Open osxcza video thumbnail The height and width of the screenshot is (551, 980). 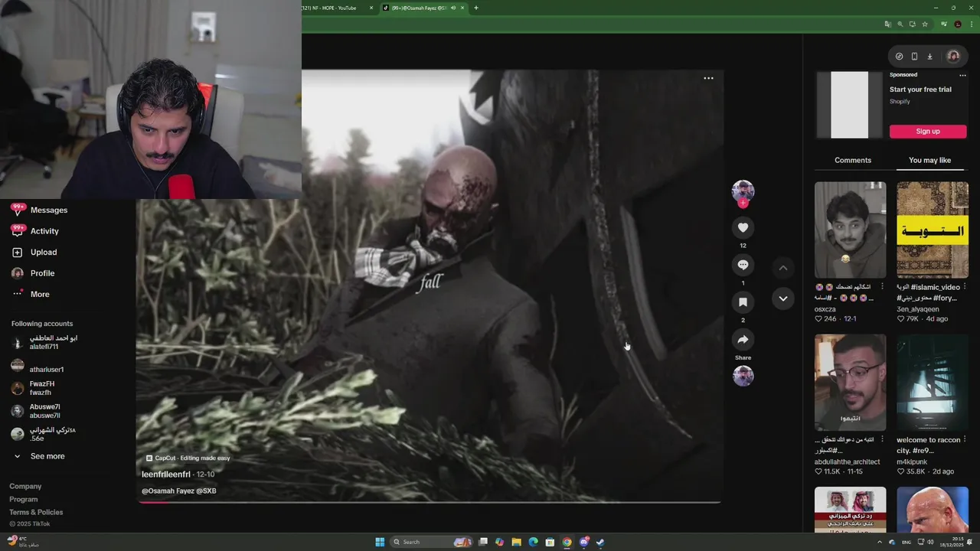(850, 230)
